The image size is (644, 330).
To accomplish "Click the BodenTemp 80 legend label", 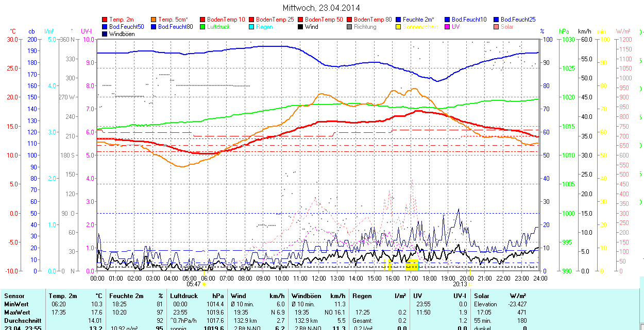I will 373,20.
